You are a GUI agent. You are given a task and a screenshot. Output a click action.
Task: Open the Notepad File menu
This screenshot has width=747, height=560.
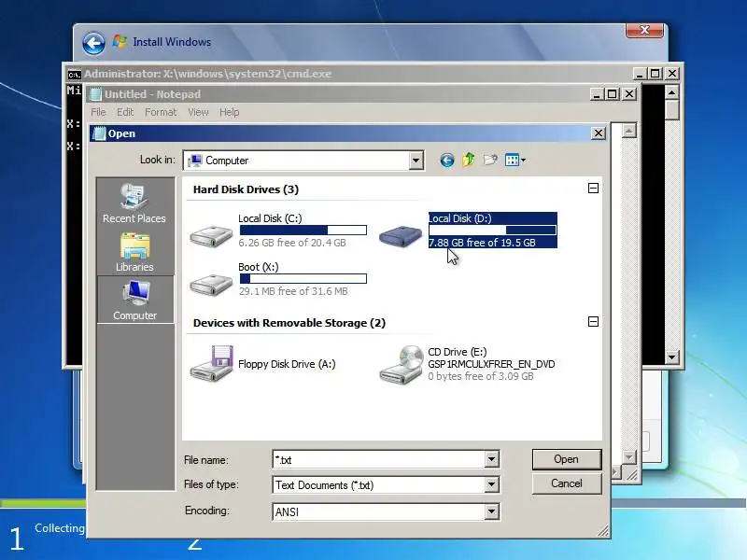click(98, 112)
